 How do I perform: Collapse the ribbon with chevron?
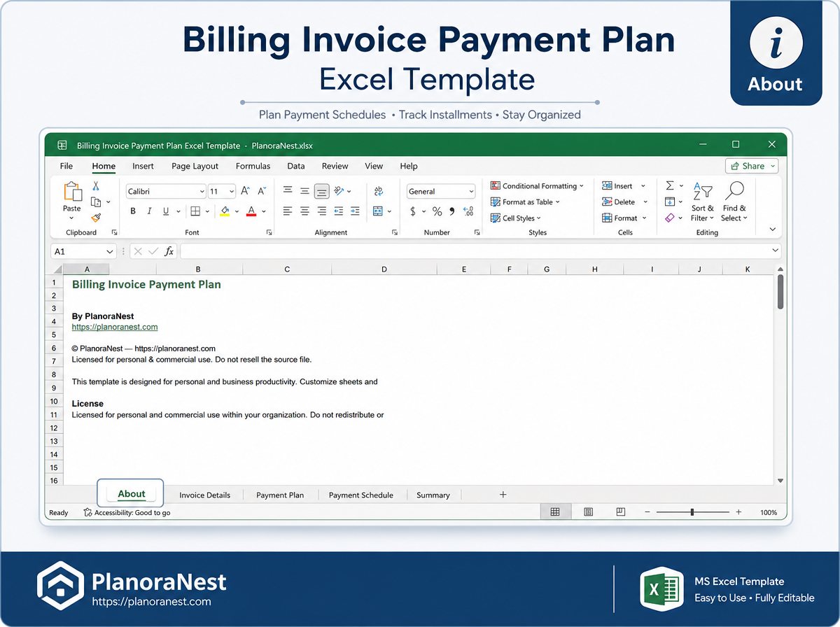[x=773, y=230]
